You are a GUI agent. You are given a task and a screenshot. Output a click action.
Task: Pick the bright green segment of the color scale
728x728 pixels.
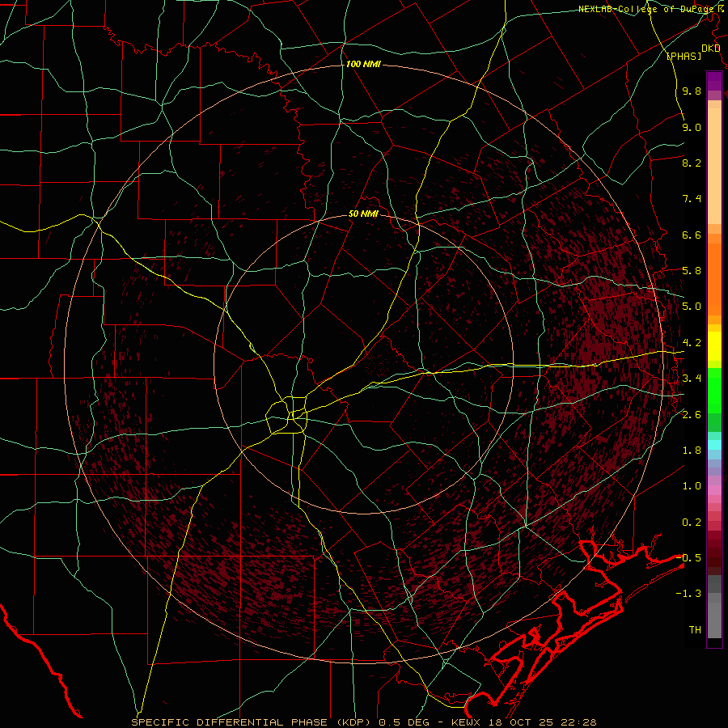click(x=714, y=392)
